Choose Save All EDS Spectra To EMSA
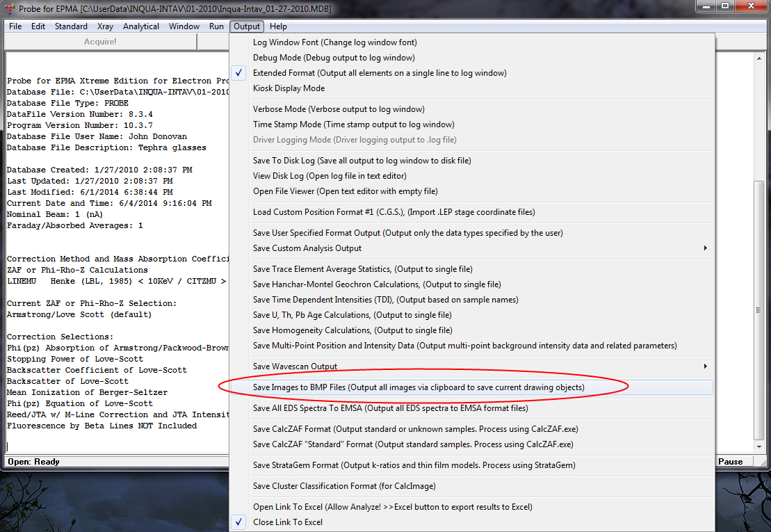The height and width of the screenshot is (532, 771). click(390, 408)
